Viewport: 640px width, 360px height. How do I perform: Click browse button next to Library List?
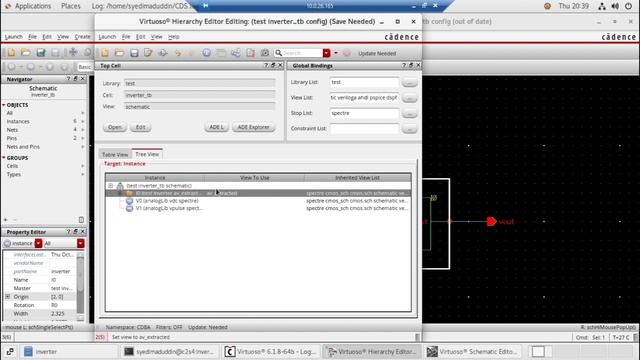409,82
